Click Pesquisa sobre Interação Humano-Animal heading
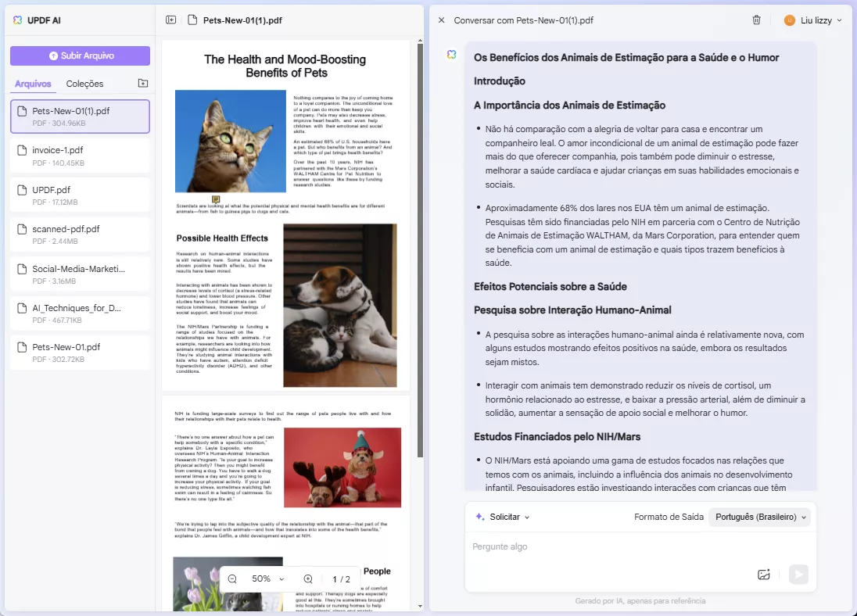 coord(572,310)
